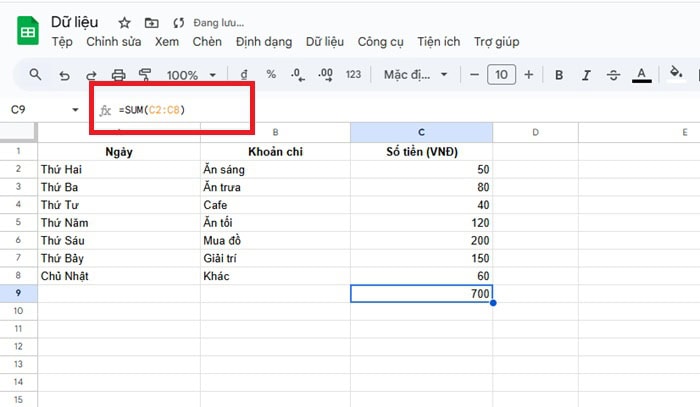Increase font size with plus button
700x407 pixels.
[528, 75]
